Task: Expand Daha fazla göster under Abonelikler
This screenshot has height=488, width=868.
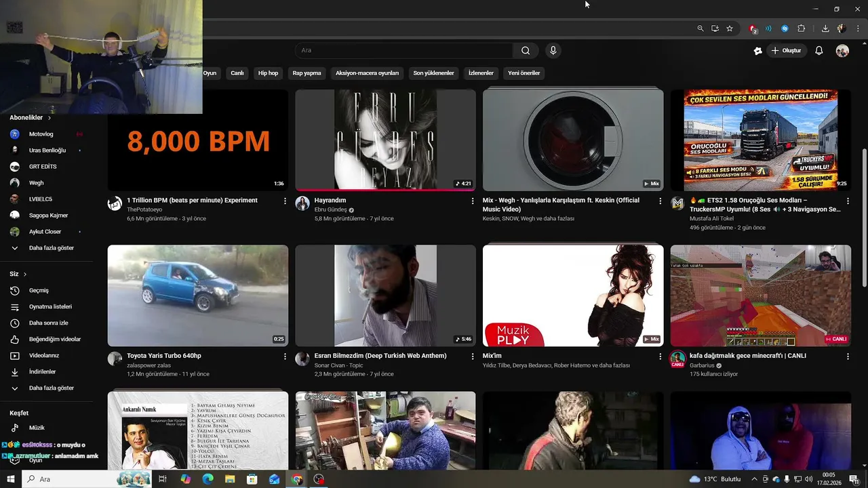Action: click(x=53, y=248)
